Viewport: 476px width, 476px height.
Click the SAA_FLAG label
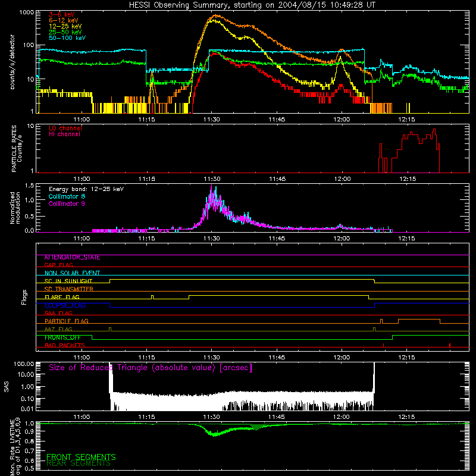58,313
